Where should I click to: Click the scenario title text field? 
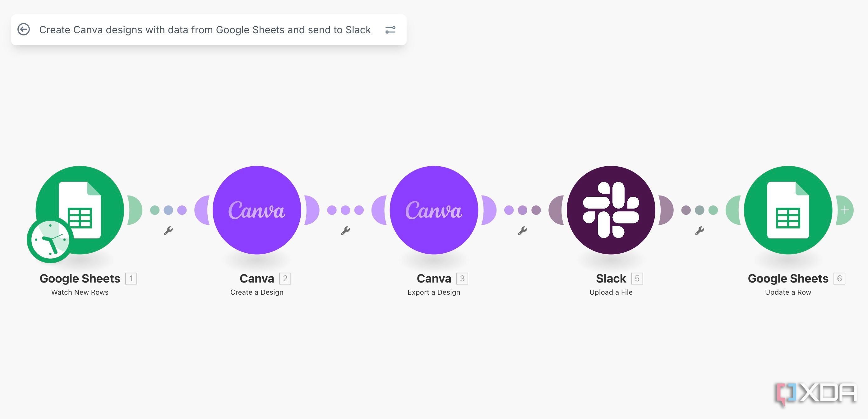(x=205, y=30)
